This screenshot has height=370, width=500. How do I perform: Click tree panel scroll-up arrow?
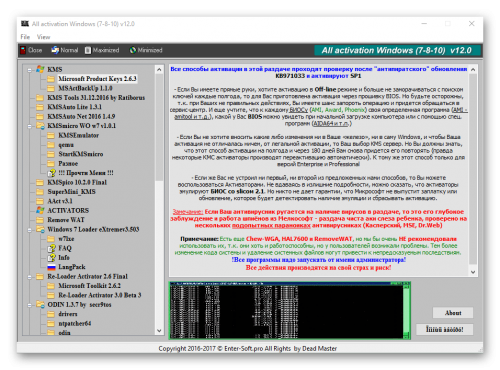pos(159,70)
